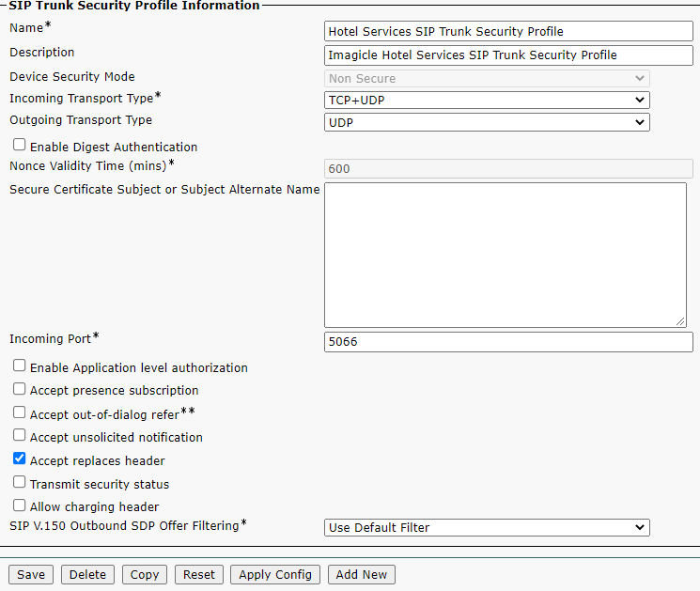Open SIP V.150 Outbound SDP Offer Filtering dropdown

(486, 527)
